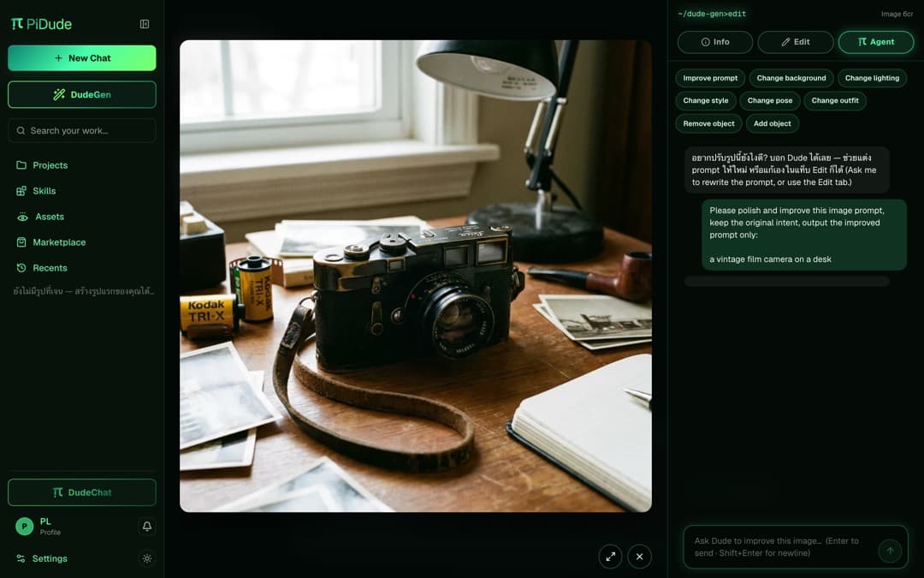Click the PiDude logo
Image resolution: width=924 pixels, height=578 pixels.
pos(41,24)
